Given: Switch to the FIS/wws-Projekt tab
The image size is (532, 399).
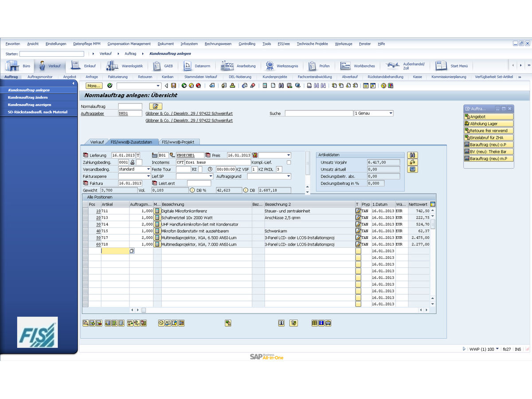Looking at the screenshot, I should 180,142.
